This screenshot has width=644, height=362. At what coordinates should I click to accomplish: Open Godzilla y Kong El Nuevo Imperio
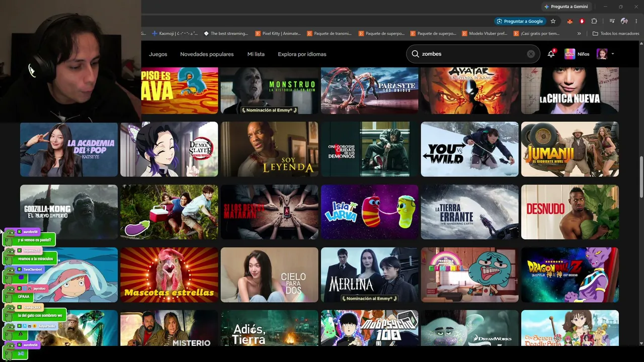point(69,212)
